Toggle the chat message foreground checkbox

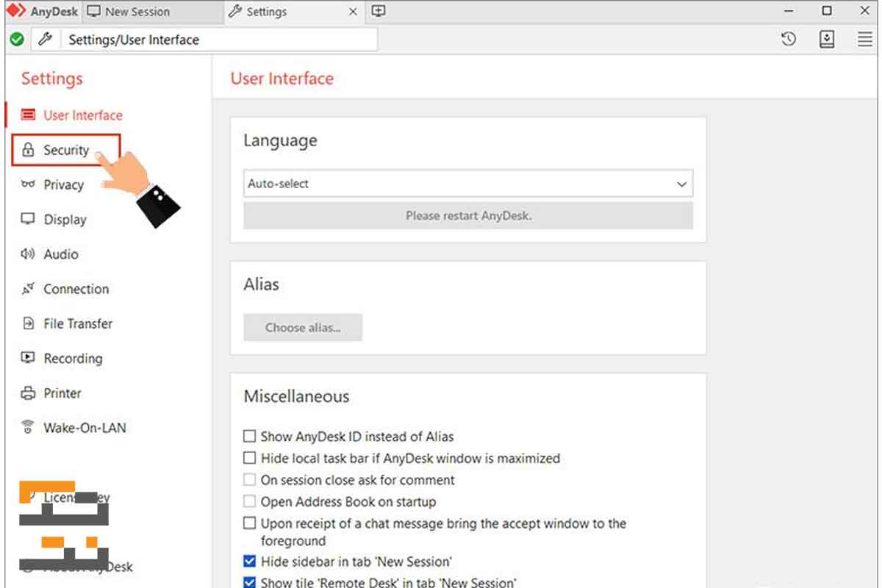[250, 524]
